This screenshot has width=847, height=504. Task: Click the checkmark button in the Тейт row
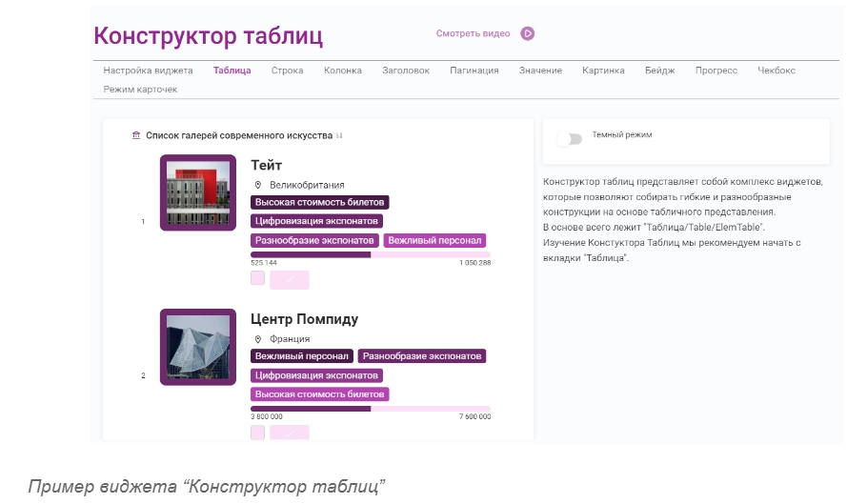(290, 279)
